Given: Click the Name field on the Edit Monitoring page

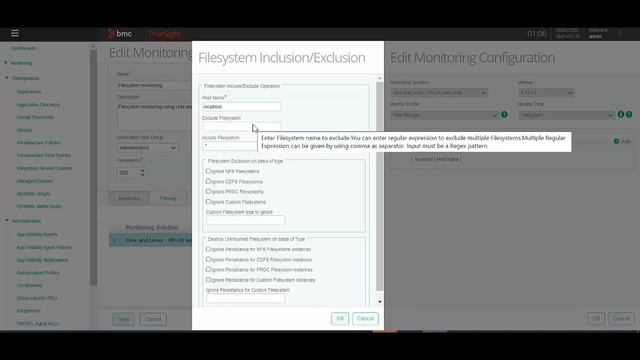Looking at the screenshot, I should (154, 85).
